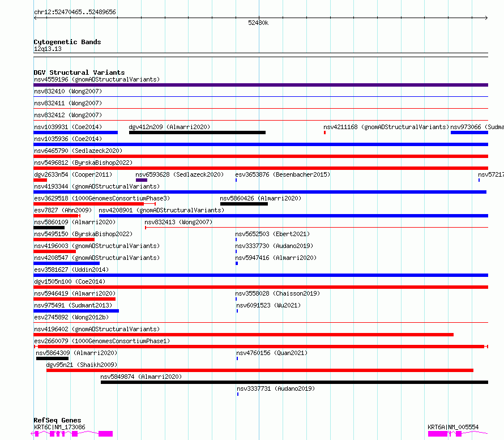The image size is (504, 440).
Task: Select the nsv4208901 (gnomADStructuralVariants) label
Action: (x=161, y=210)
